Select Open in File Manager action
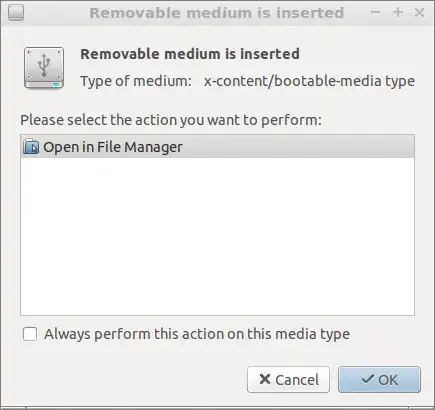Viewport: 435px width, 410px height. pyautogui.click(x=217, y=147)
